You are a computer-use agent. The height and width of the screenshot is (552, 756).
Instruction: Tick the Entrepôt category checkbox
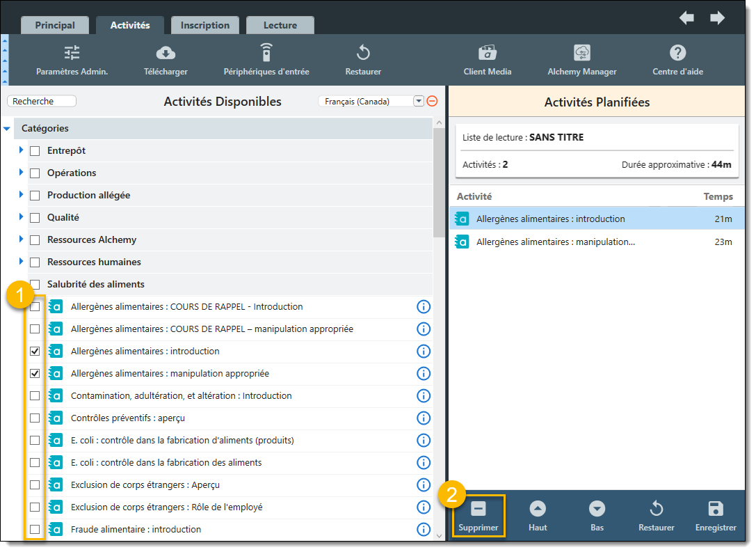coord(35,151)
